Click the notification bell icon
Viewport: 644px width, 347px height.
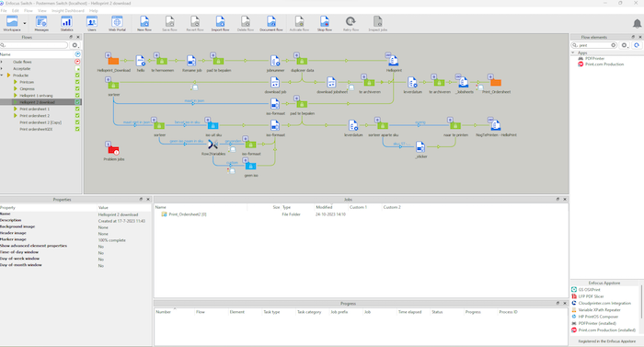click(x=637, y=24)
